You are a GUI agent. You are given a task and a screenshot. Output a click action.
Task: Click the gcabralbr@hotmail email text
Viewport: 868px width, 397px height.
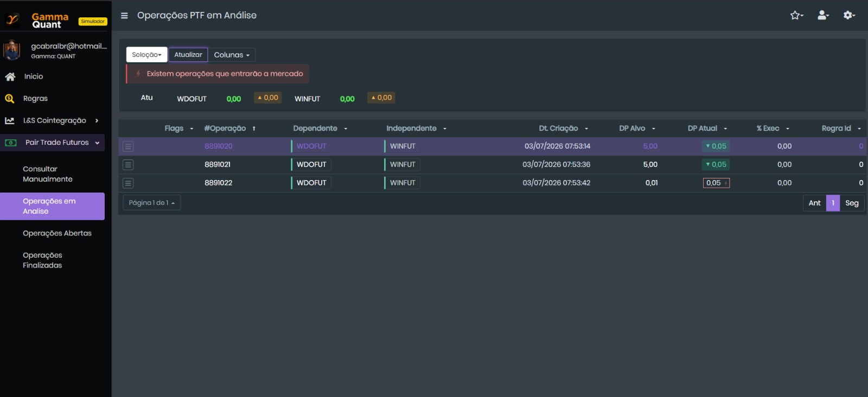[69, 46]
